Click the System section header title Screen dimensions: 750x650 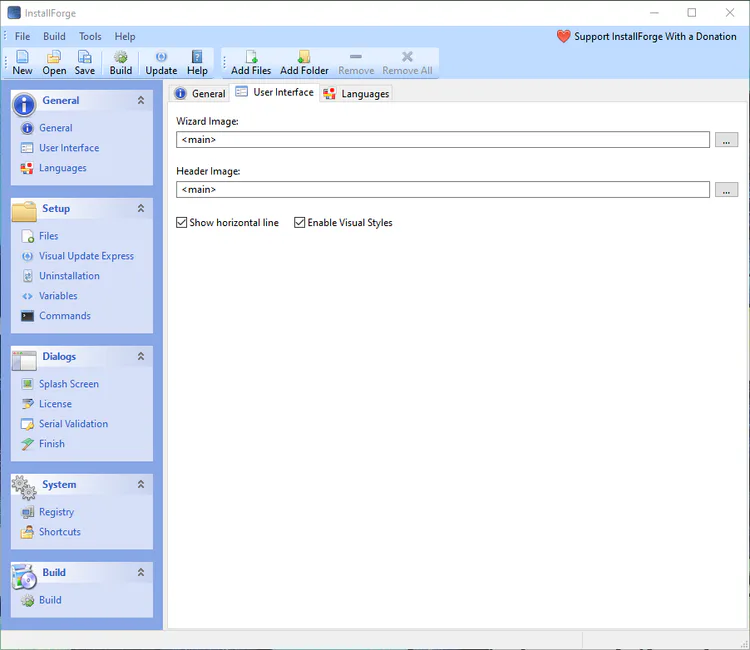59,484
